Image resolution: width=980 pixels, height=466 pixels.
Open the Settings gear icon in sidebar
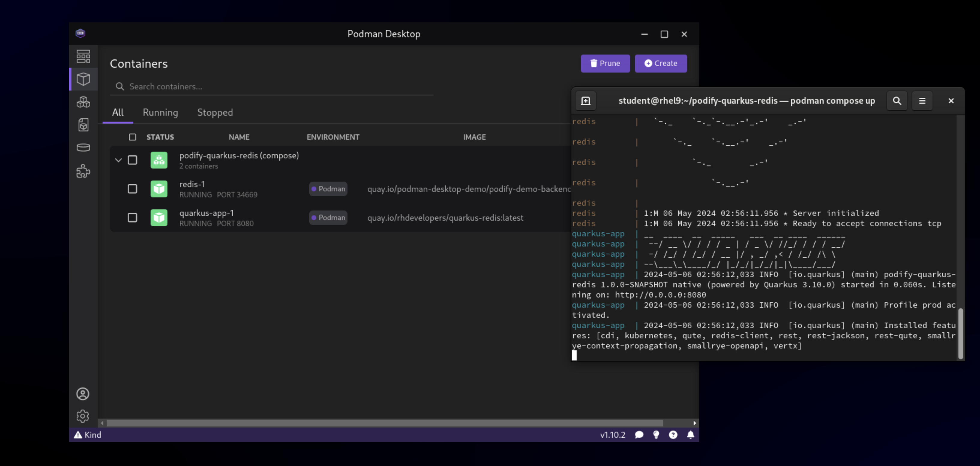click(x=83, y=416)
